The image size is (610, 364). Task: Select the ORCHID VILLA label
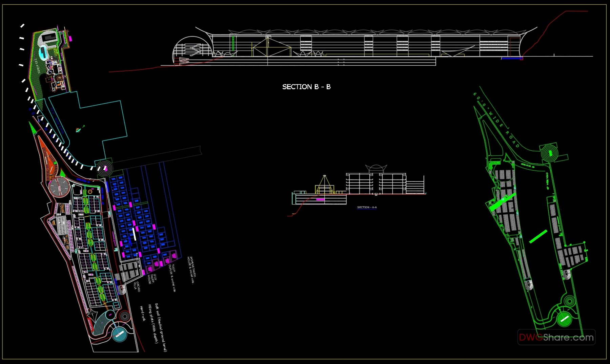[137, 286]
